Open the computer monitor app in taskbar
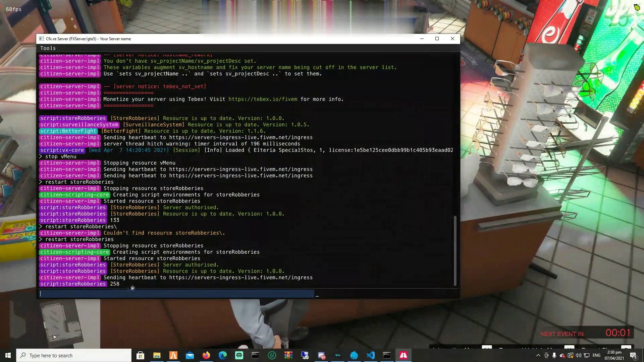This screenshot has width=644, height=362. [x=305, y=355]
